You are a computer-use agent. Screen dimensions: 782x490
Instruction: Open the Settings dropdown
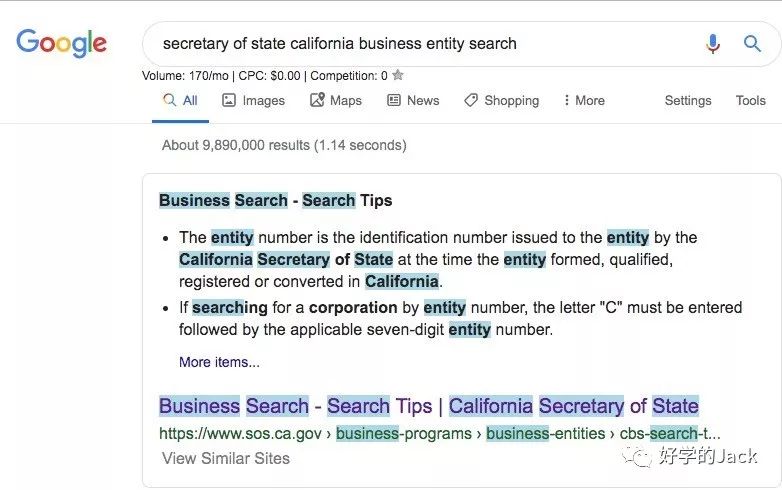(x=688, y=100)
